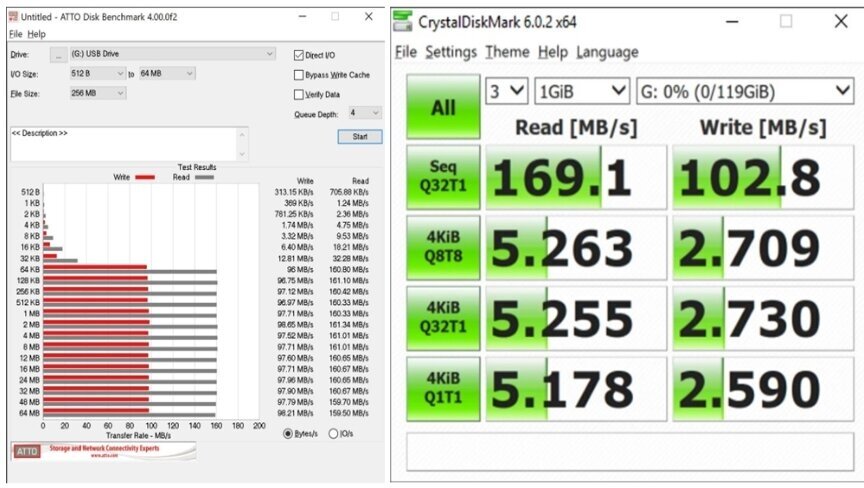Click the red Write legend swatch
The image size is (864, 488).
(x=145, y=177)
